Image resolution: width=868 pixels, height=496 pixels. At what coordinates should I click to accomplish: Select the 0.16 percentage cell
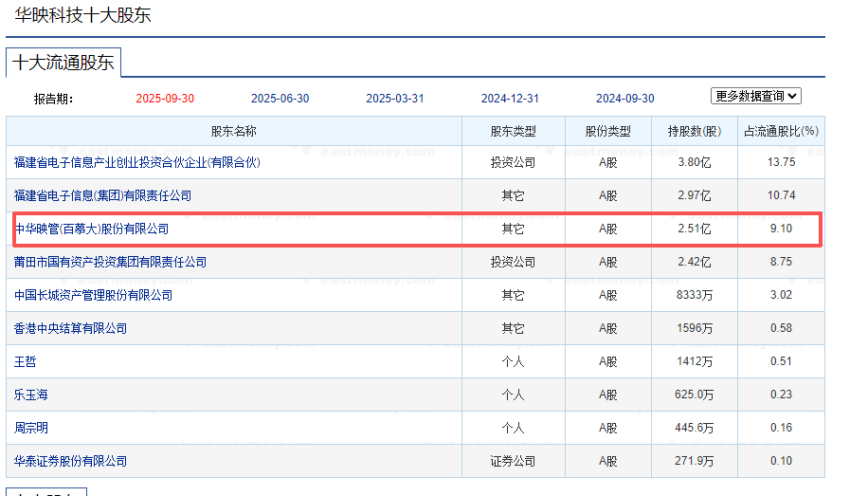tap(781, 429)
